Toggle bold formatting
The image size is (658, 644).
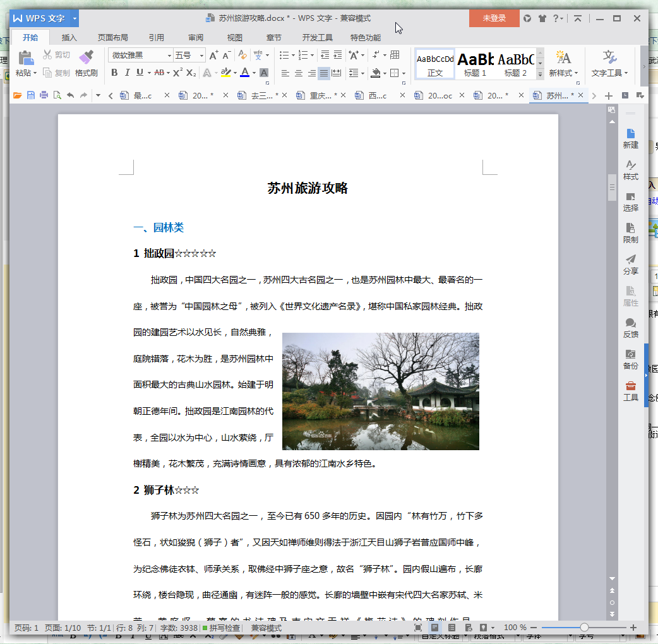(114, 73)
